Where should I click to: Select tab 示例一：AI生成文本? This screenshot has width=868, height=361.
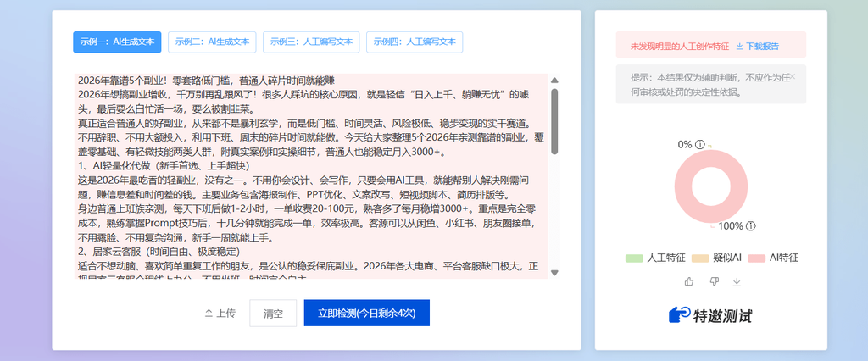[x=117, y=42]
